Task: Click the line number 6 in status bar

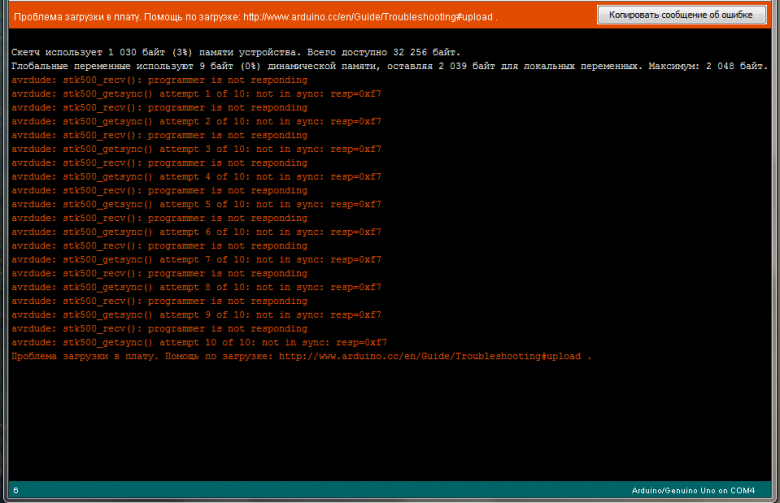Action: pos(16,491)
